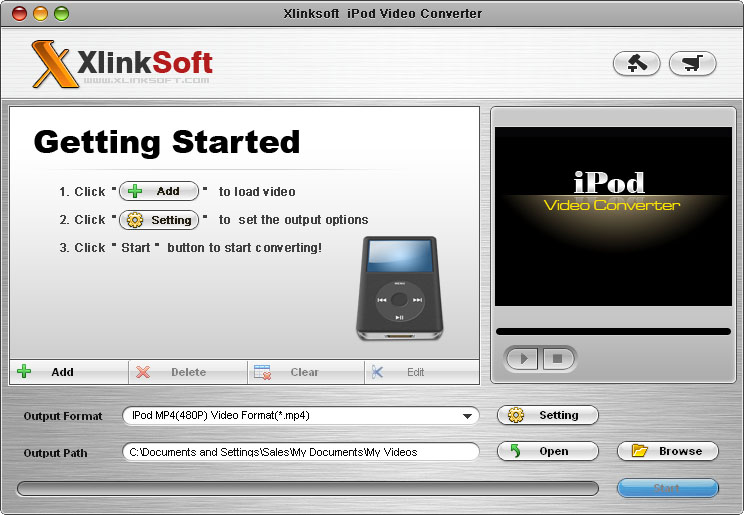
Task: Start the conversion
Action: tap(668, 488)
